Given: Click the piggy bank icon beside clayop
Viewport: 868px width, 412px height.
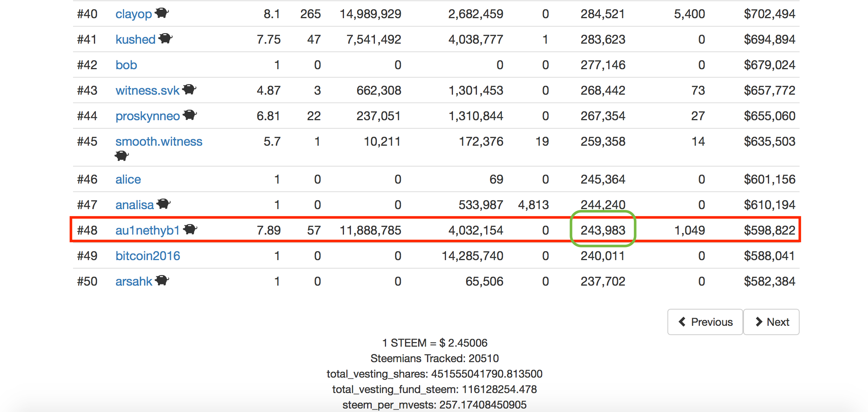Looking at the screenshot, I should click(162, 13).
